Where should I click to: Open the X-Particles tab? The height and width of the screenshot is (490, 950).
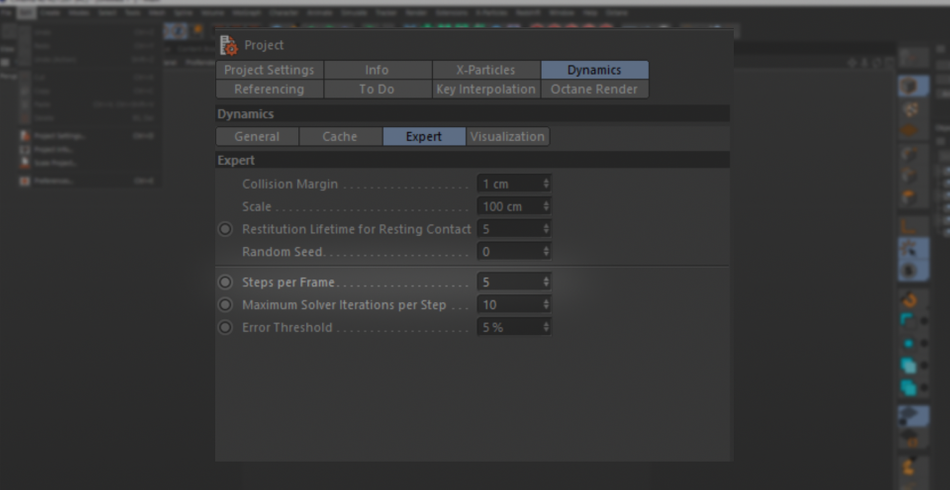(x=486, y=70)
